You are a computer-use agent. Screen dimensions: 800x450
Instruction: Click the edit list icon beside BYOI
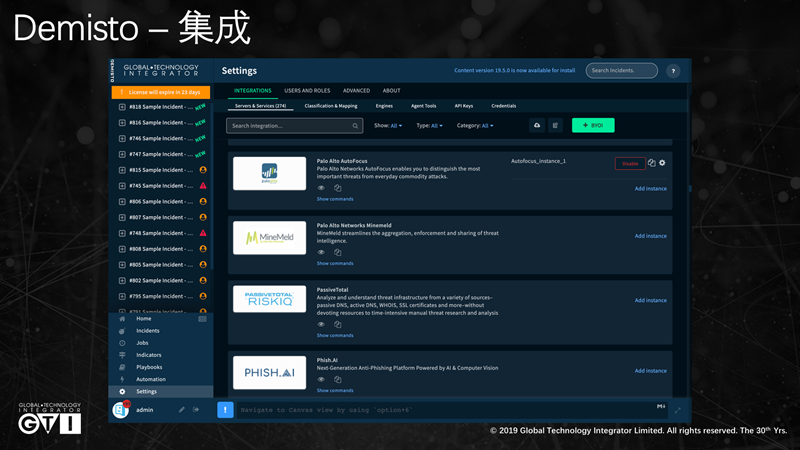(x=555, y=126)
